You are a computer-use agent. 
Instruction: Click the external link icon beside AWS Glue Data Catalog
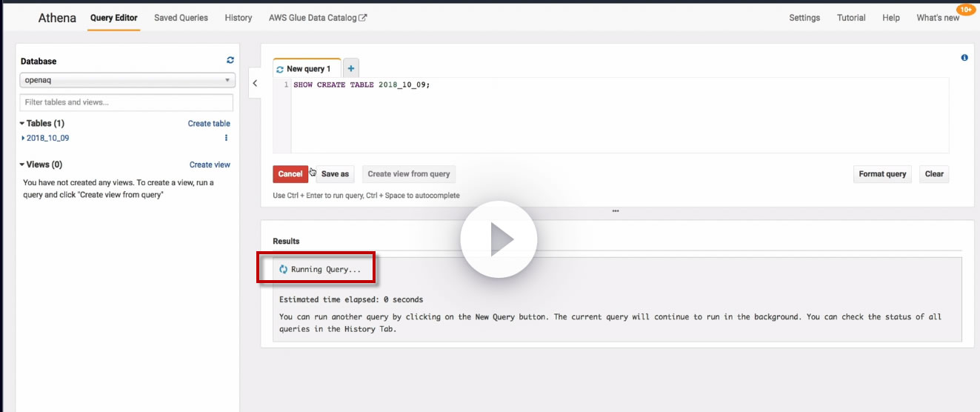(363, 18)
